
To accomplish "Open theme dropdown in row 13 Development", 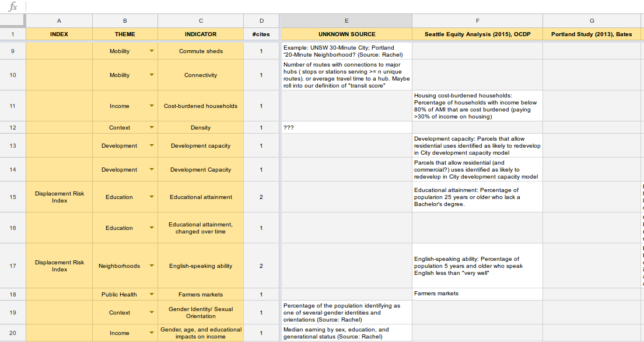I will [x=152, y=145].
